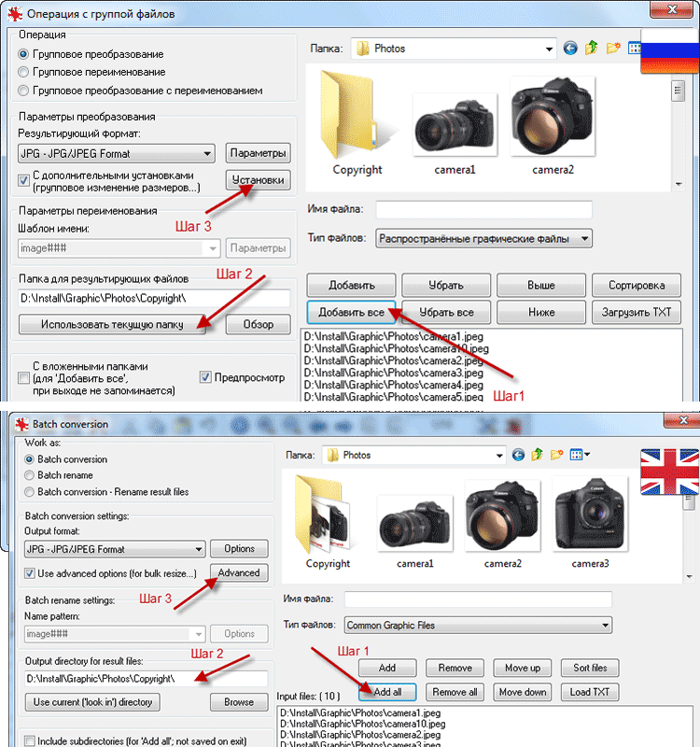700x747 pixels.
Task: Create new folder in English dialog toolbar
Action: 557,455
